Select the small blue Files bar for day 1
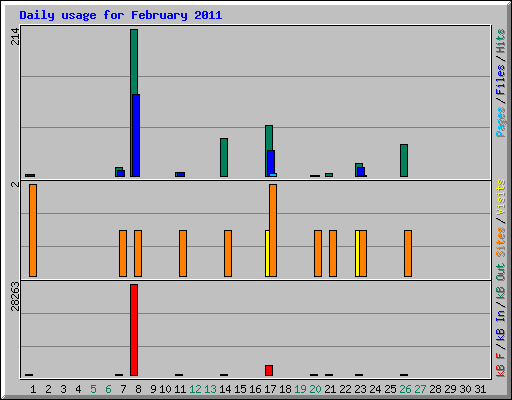The image size is (512, 400). (x=31, y=175)
